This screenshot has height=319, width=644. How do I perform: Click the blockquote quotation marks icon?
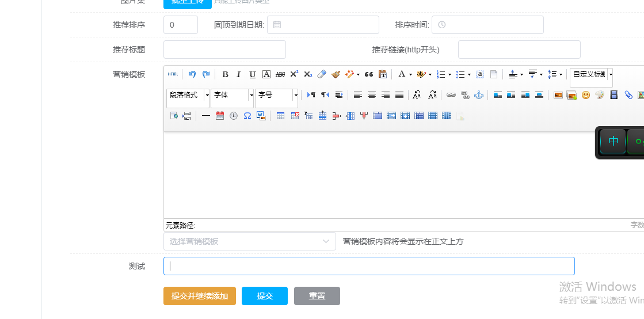point(369,74)
